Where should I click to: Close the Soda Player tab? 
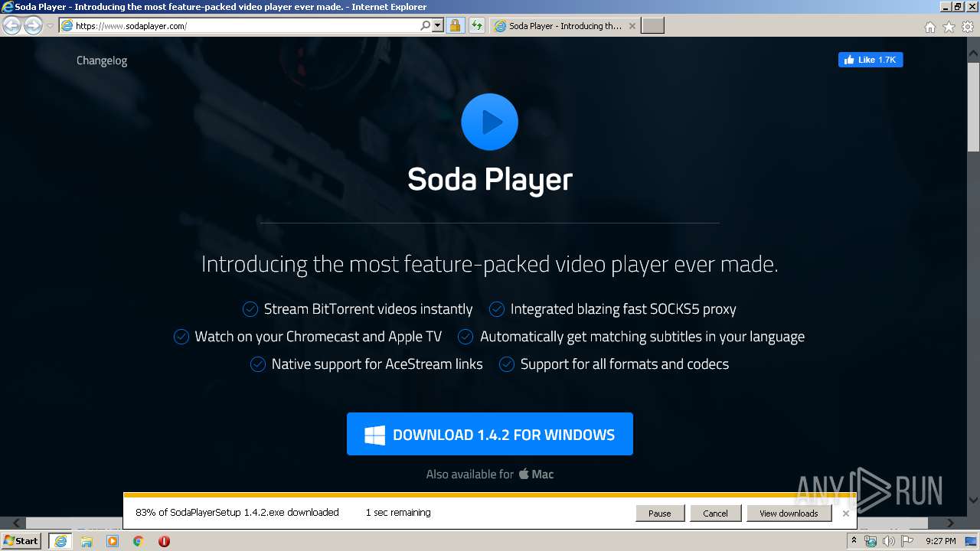[632, 25]
